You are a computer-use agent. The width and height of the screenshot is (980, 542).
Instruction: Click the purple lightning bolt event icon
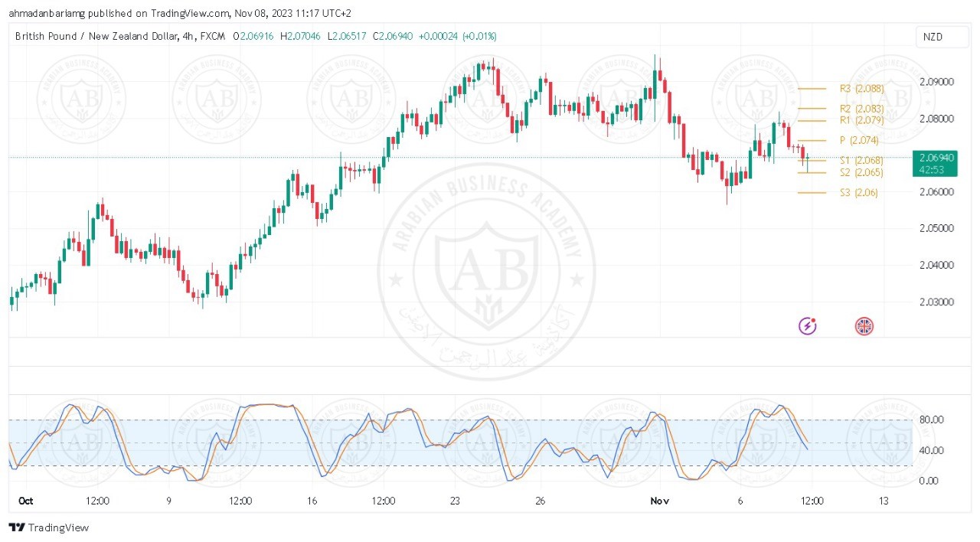[808, 326]
